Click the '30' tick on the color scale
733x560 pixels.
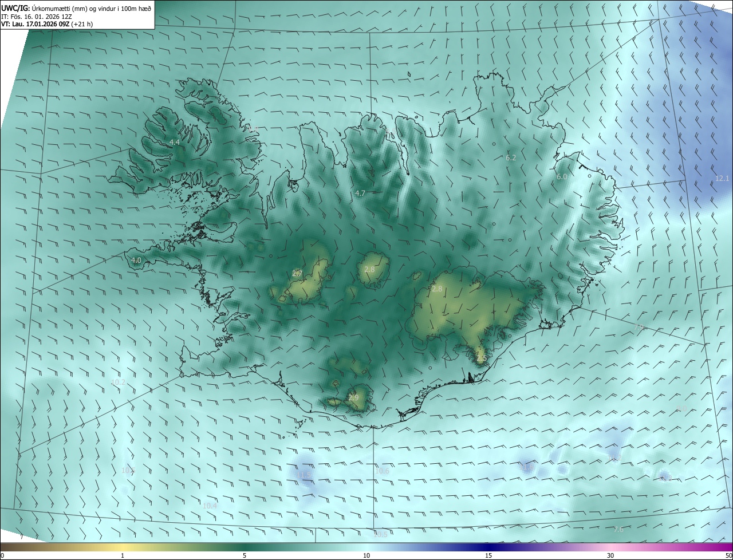(610, 555)
